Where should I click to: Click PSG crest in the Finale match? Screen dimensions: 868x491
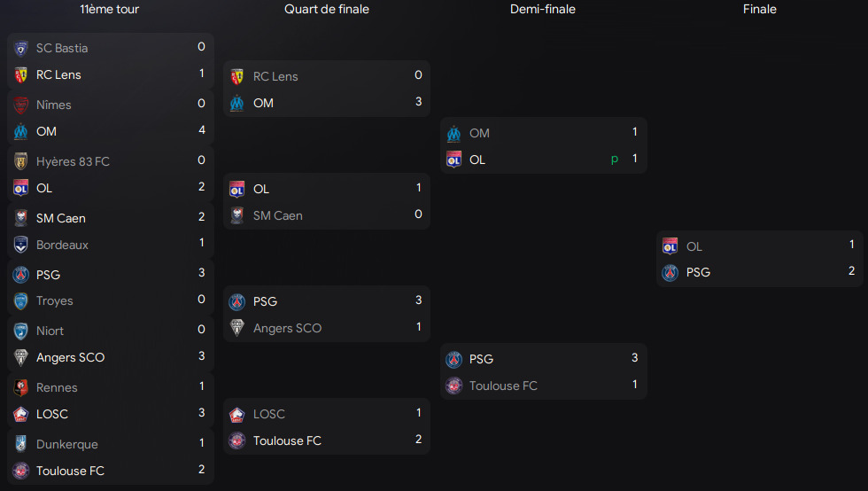point(670,272)
